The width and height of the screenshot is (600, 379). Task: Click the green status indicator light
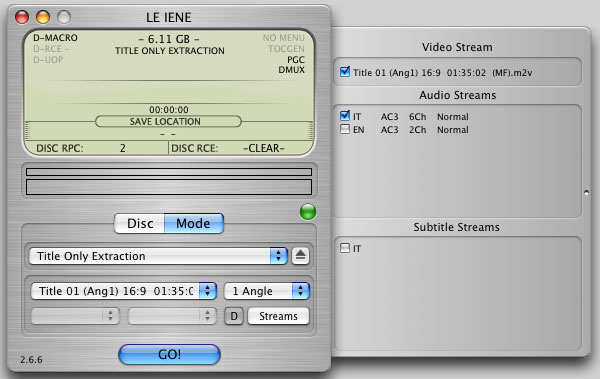[308, 212]
